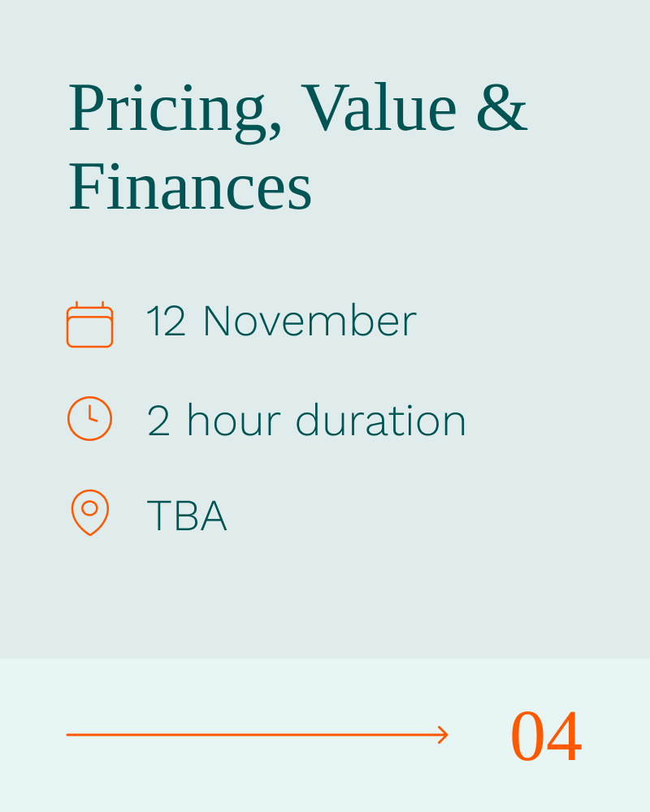Follow the long orange arrow
This screenshot has width=650, height=812.
(x=257, y=734)
